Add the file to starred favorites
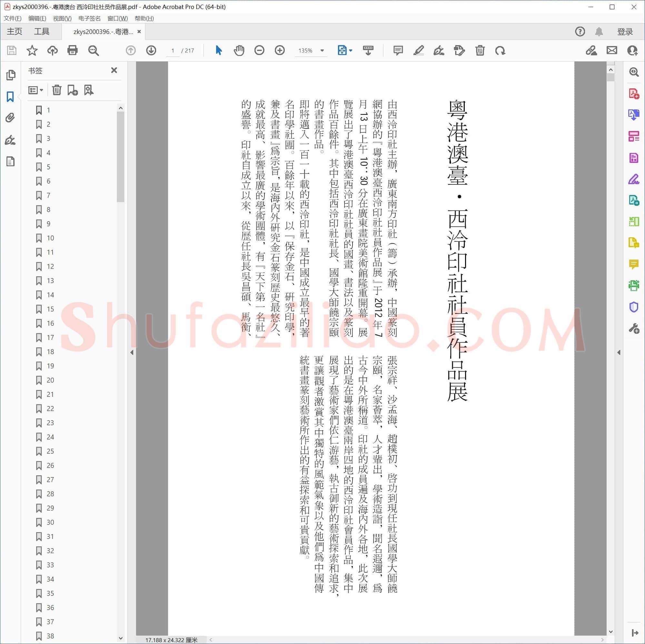The width and height of the screenshot is (645, 644). click(x=32, y=50)
